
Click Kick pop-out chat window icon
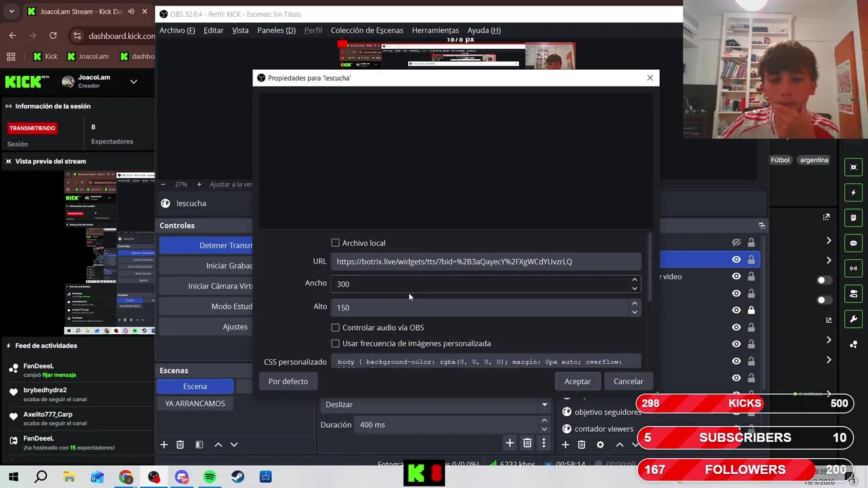pos(826,218)
